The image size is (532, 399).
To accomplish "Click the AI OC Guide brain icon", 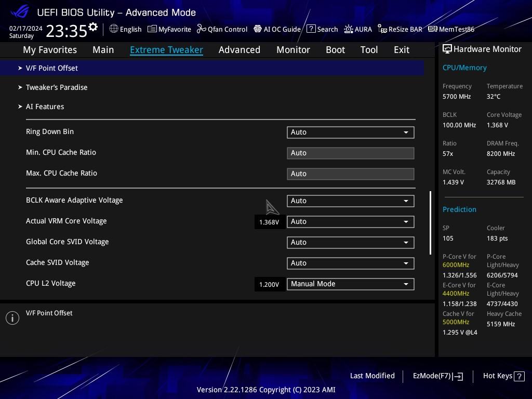I will pos(258,29).
